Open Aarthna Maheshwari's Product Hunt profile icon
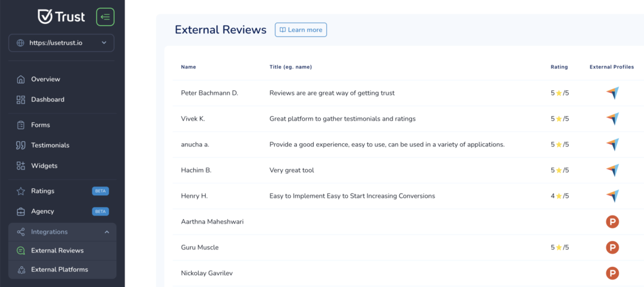The height and width of the screenshot is (287, 644). coord(613,222)
